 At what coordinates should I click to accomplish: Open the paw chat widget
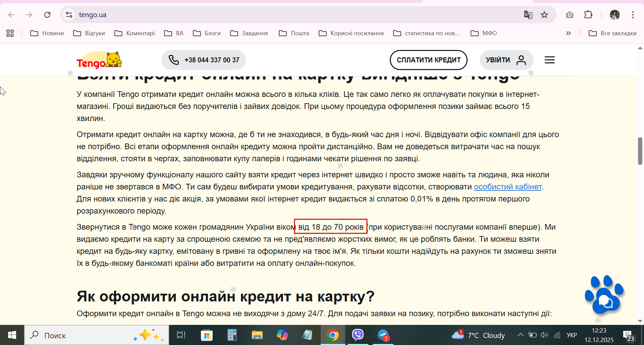click(x=604, y=295)
